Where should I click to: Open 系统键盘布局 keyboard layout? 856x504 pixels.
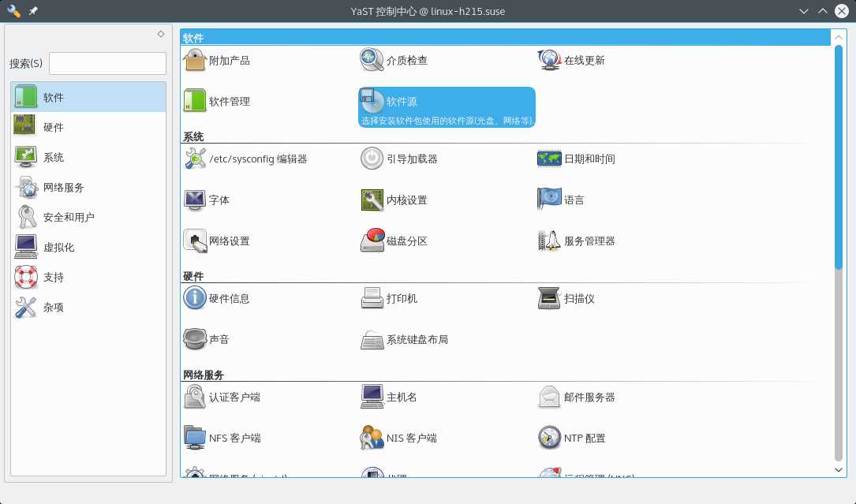(404, 339)
